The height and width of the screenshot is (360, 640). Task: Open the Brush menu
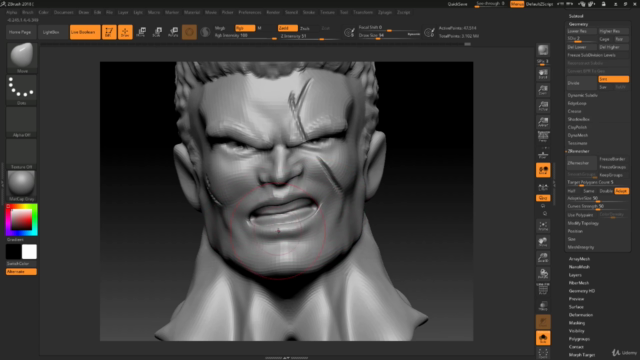pos(28,12)
